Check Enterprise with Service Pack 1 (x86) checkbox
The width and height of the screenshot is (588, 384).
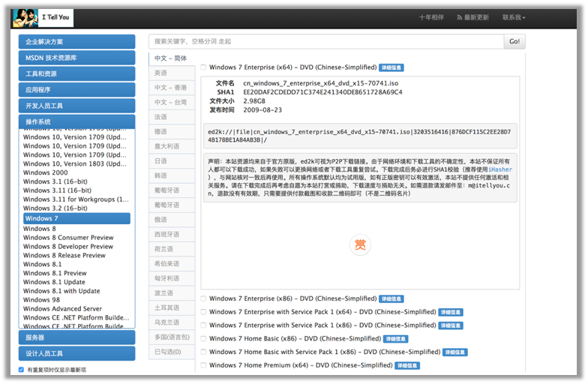coord(203,325)
